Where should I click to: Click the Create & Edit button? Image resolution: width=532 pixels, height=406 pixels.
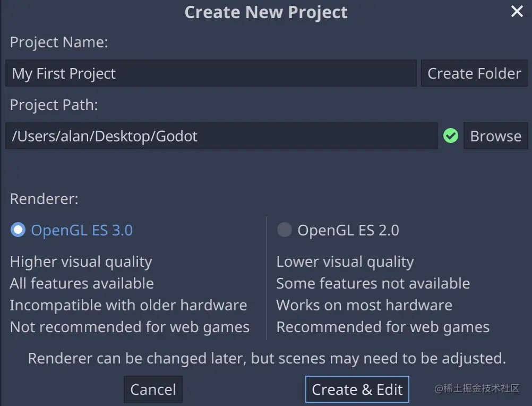pyautogui.click(x=357, y=390)
